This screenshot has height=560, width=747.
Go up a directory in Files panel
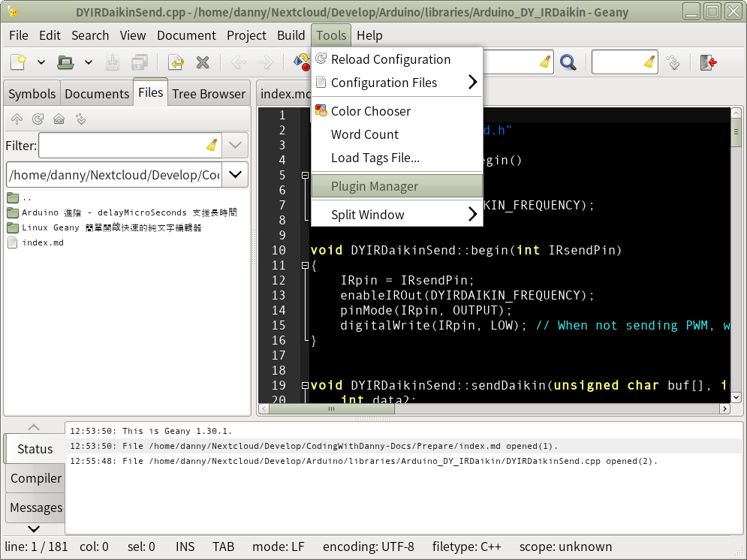click(17, 119)
